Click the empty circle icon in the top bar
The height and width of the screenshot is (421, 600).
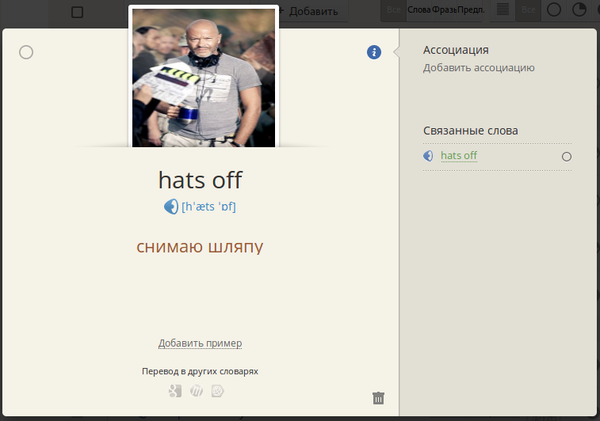pos(554,10)
